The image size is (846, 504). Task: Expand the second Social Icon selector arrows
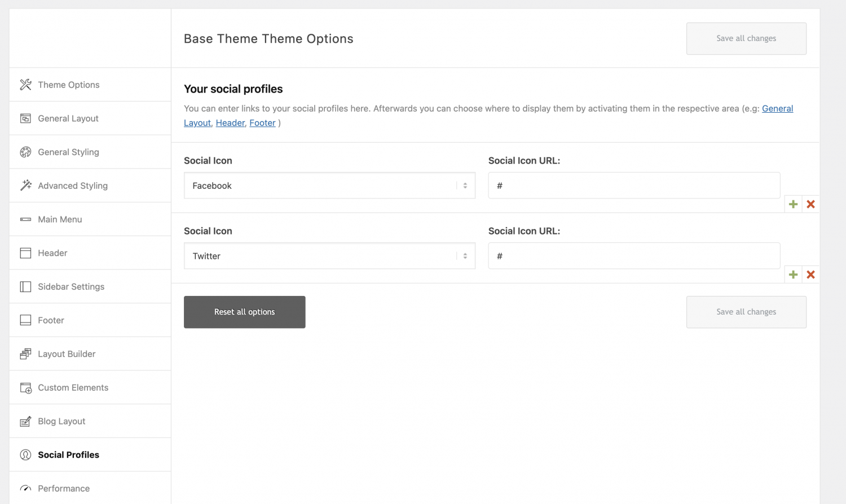[x=464, y=255]
